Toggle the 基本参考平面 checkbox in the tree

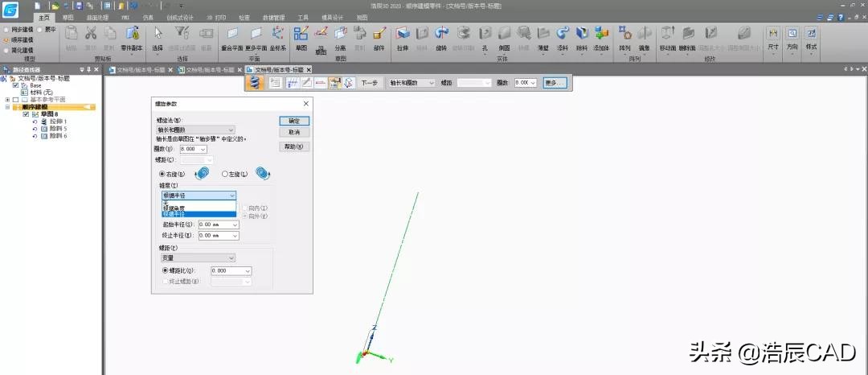[15, 100]
